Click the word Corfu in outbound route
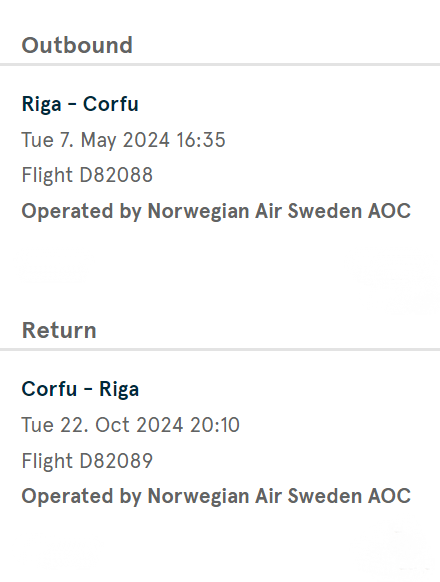 (x=111, y=104)
